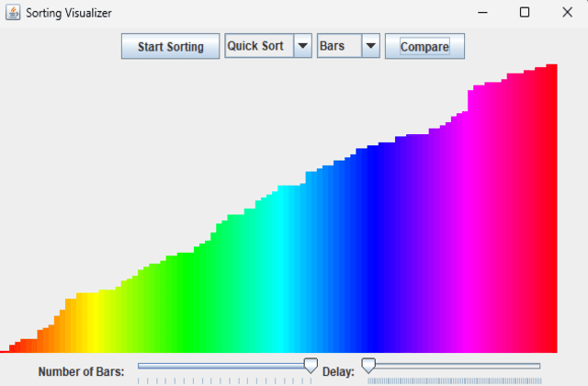Close the Sorting Visualizer window

[x=567, y=13]
